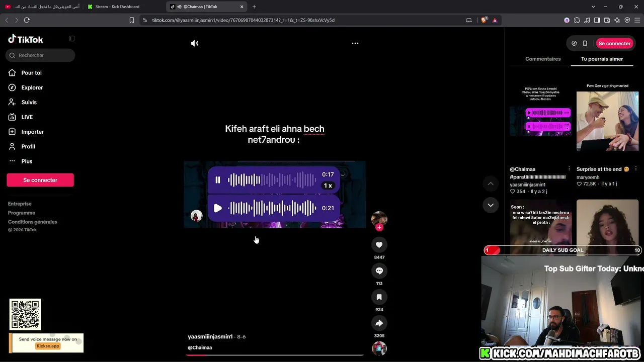Image resolution: width=644 pixels, height=362 pixels.
Task: Seek in the video progress bar
Action: point(275,355)
